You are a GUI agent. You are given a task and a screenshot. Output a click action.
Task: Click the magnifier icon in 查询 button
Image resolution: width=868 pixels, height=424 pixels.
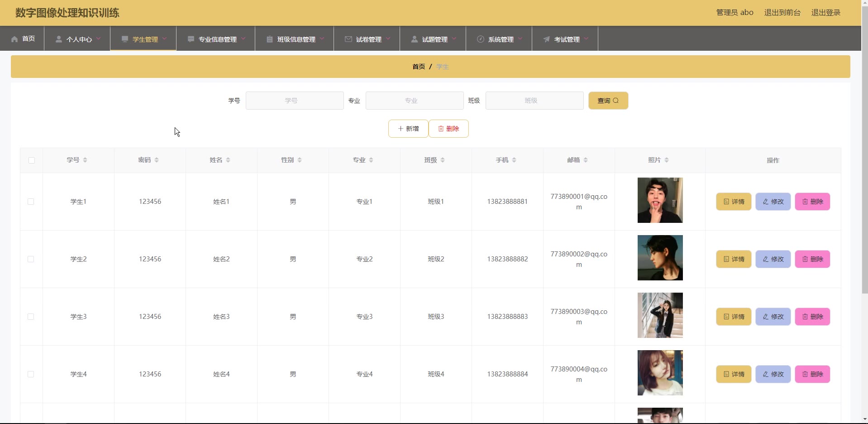(615, 101)
